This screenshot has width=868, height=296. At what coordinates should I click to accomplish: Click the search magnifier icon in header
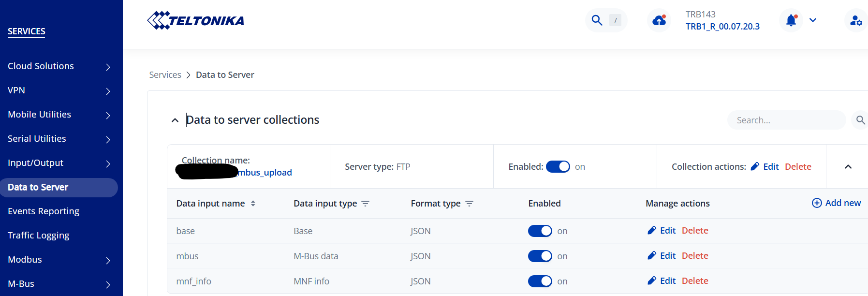coord(597,20)
